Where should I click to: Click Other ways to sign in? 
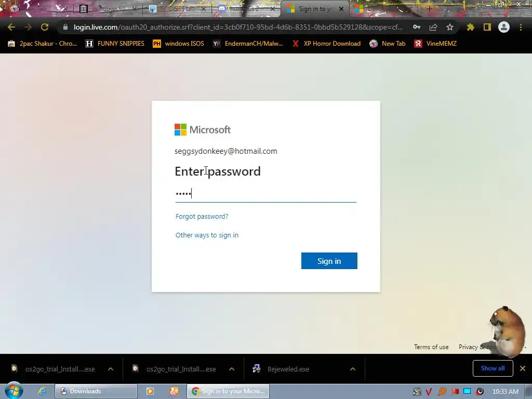207,235
